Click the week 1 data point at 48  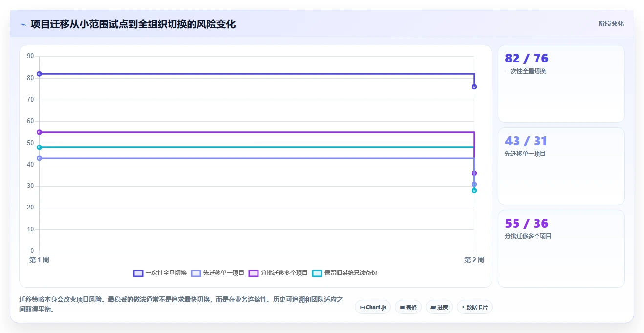[x=39, y=147]
